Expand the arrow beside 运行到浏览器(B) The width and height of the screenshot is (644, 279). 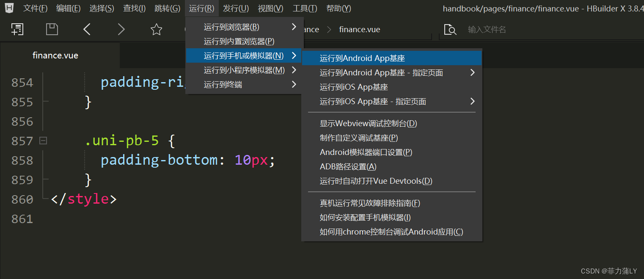tap(294, 27)
